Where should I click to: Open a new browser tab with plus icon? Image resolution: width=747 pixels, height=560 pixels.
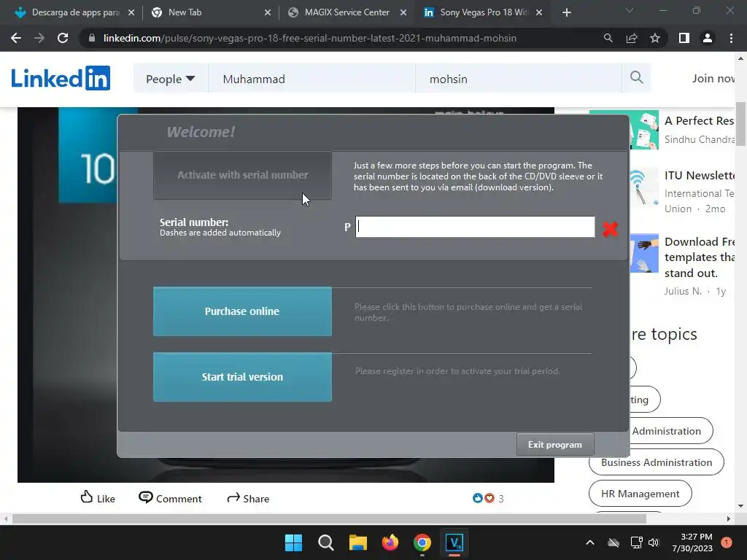(x=566, y=12)
